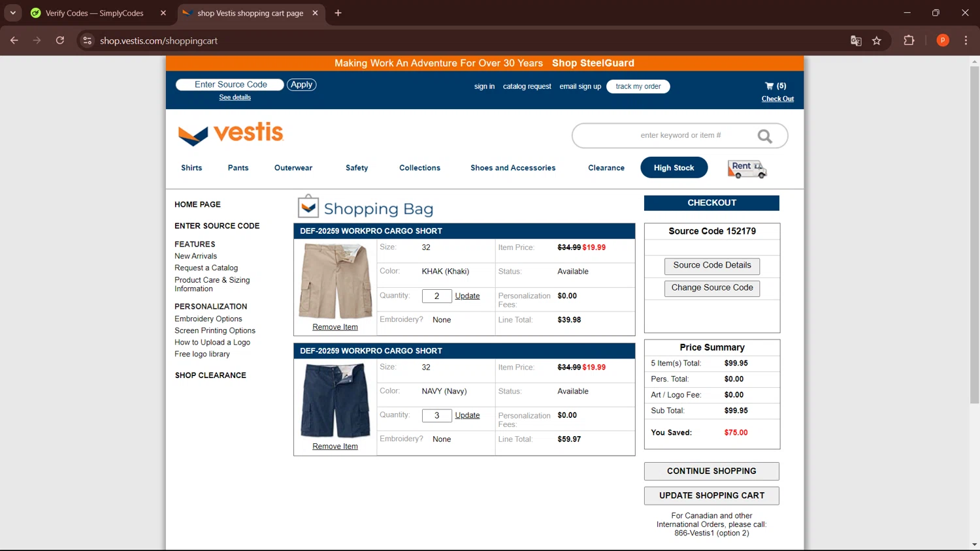Click the Rent truck icon
Viewport: 980px width, 551px height.
(747, 168)
